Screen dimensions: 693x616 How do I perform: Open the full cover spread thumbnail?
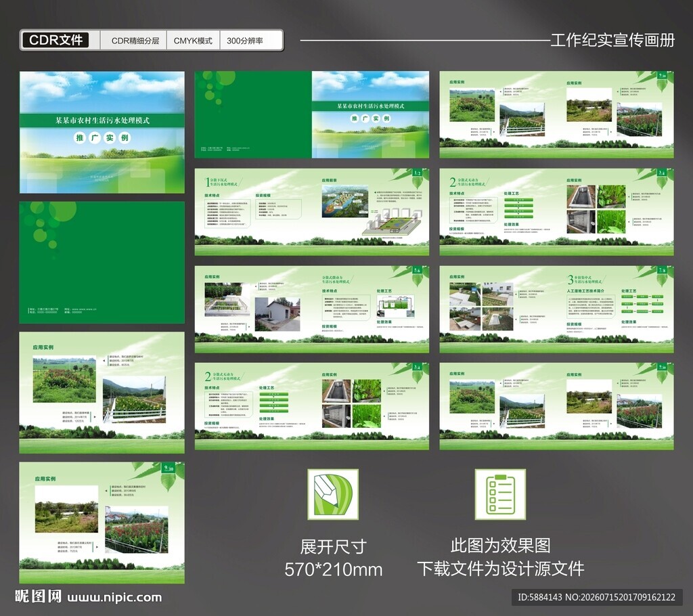(312, 114)
